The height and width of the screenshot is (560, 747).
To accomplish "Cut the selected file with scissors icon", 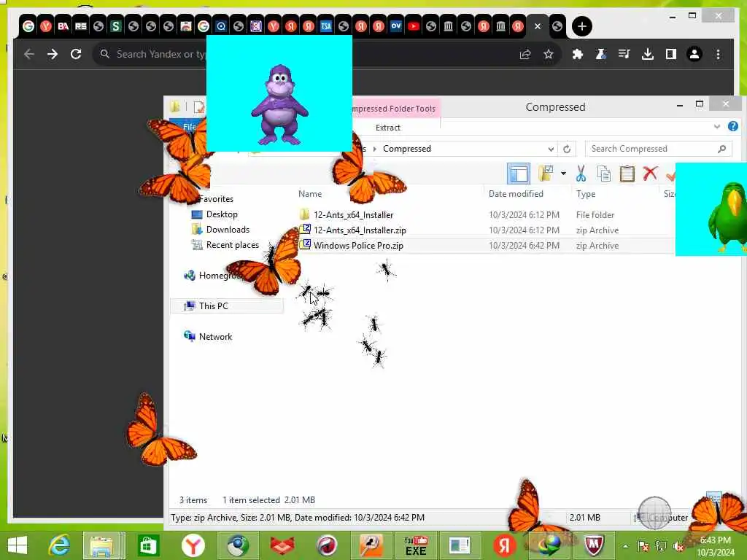I will tap(581, 174).
